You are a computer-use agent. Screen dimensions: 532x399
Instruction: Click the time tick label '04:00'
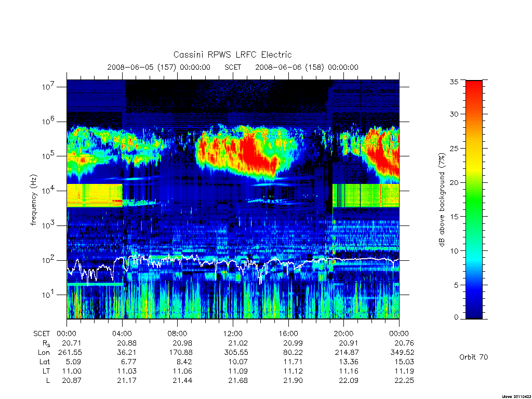coord(122,334)
